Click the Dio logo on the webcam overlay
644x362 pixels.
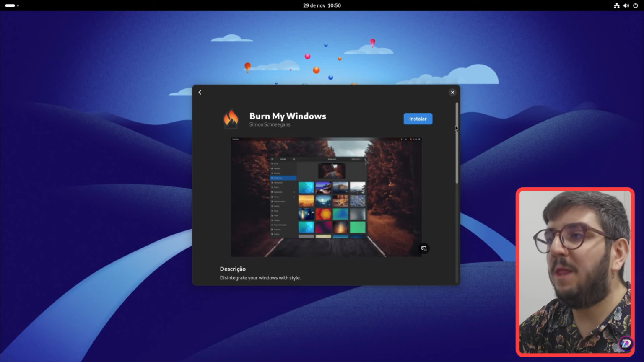point(625,343)
